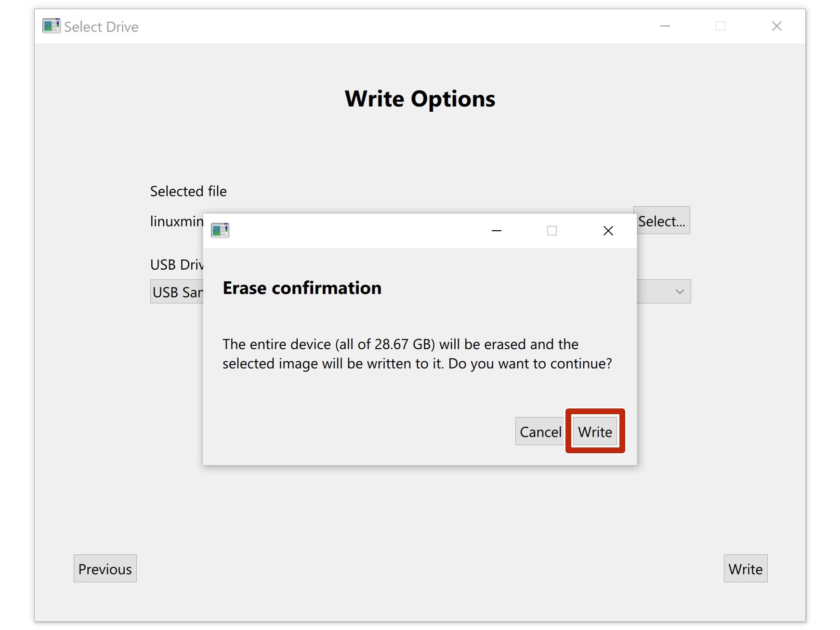Image resolution: width=840 pixels, height=630 pixels.
Task: Click the linuxmint selected file name
Action: (x=176, y=221)
